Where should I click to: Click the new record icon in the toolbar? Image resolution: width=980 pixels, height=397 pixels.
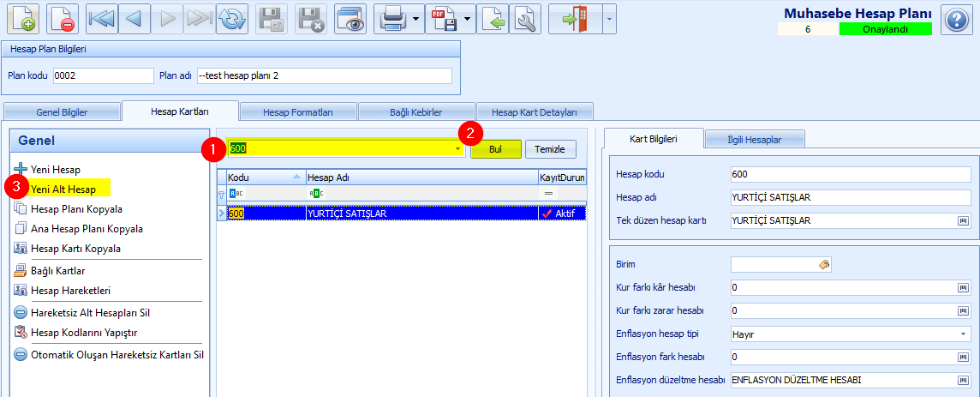point(23,19)
